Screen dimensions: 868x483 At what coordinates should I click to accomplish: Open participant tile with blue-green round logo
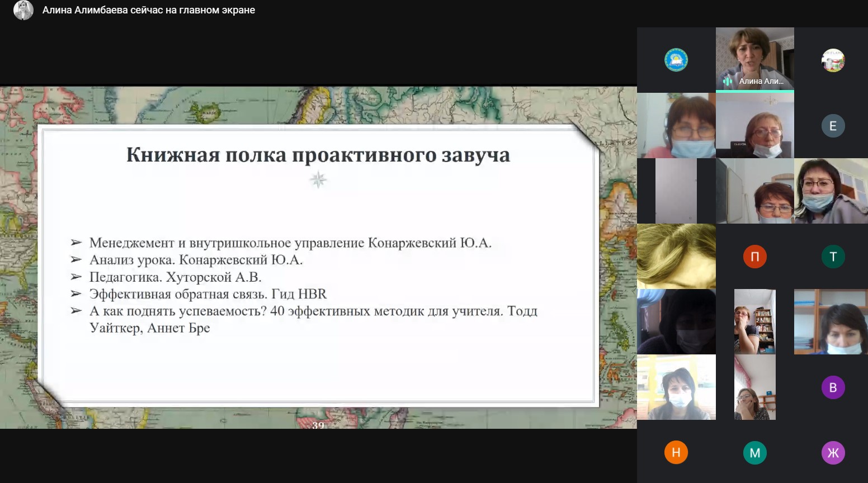point(676,60)
